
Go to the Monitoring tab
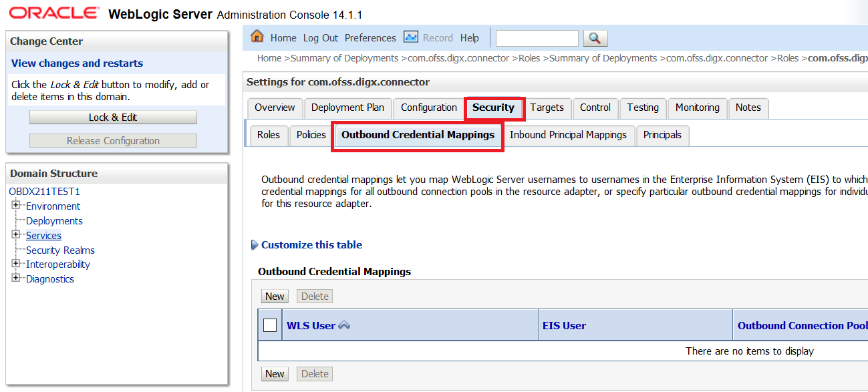[x=698, y=108]
